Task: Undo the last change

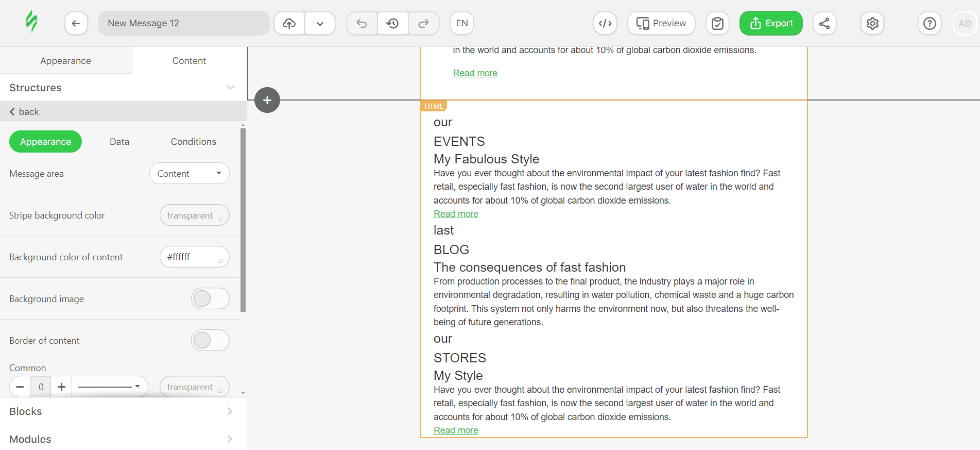Action: click(362, 23)
